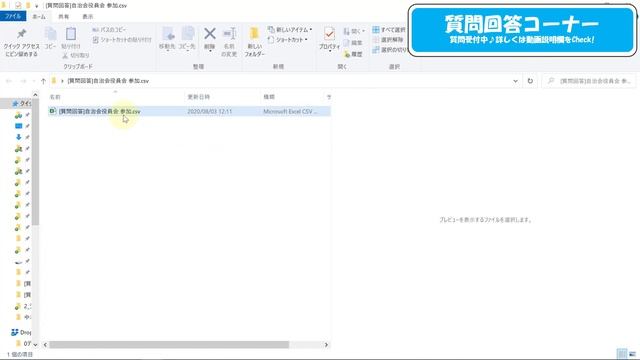Image resolution: width=640 pixels, height=360 pixels.
Task: Open New item (新しいアイテム) dropdown
Action: click(290, 30)
